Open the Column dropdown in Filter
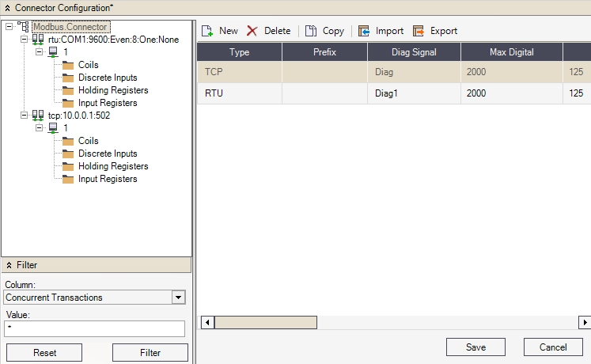This screenshot has height=364, width=591. point(179,298)
